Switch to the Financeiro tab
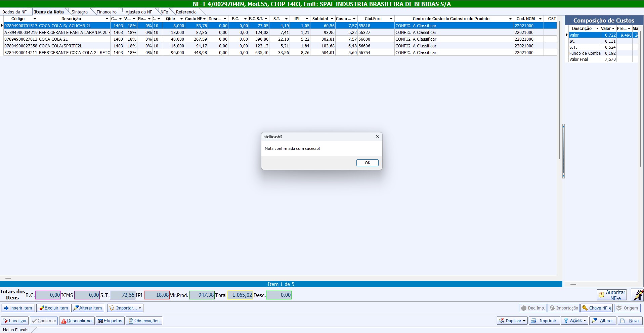 pyautogui.click(x=106, y=12)
